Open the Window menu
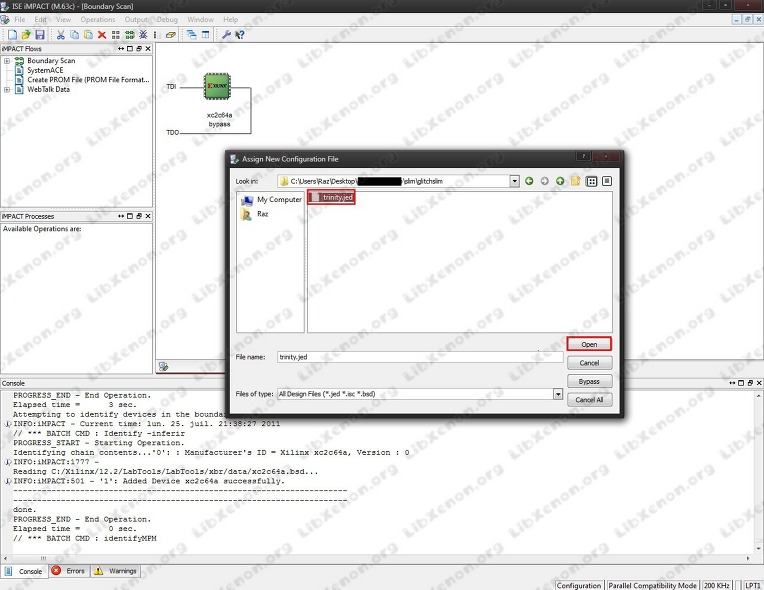Screen dimensions: 764x590 tap(200, 19)
